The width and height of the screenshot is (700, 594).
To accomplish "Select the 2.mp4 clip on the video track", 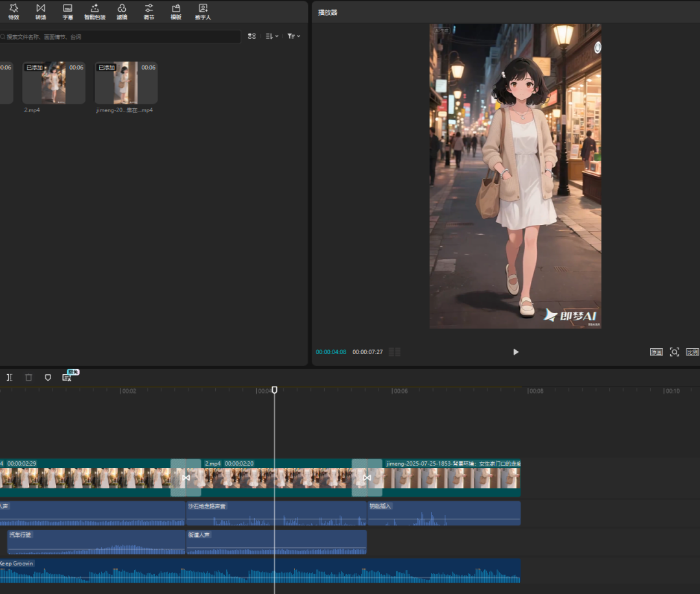I will (x=276, y=478).
